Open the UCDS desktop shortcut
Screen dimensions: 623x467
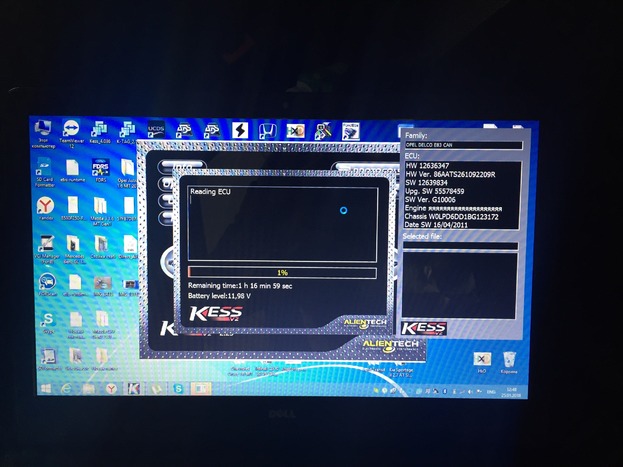[x=156, y=130]
